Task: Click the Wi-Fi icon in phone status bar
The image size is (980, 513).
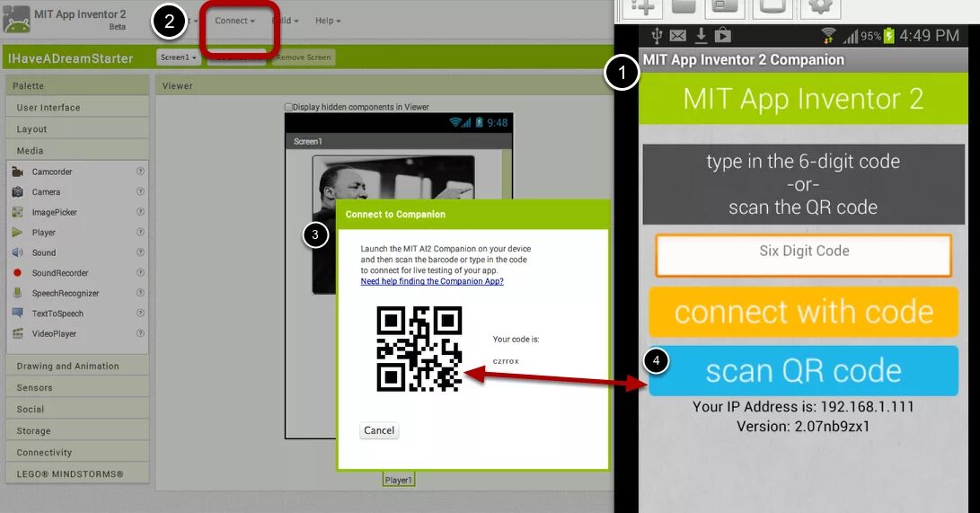Action: coord(829,36)
